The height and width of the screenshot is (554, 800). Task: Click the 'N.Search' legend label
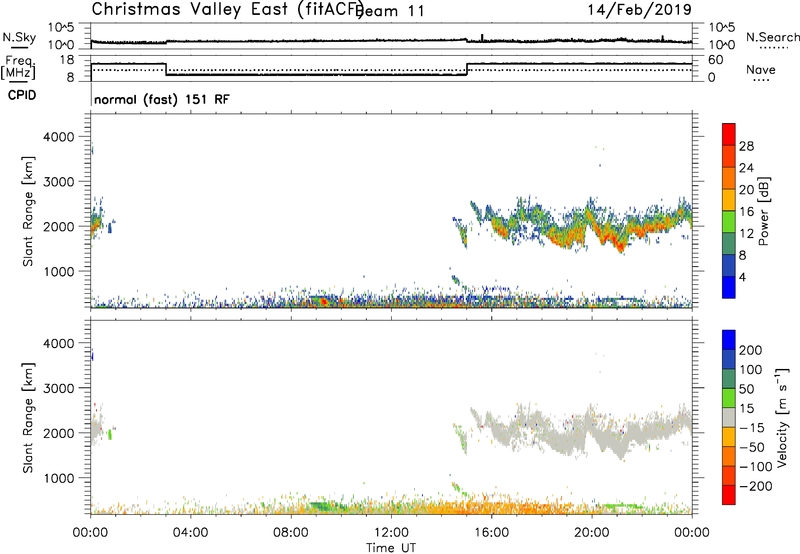tap(772, 37)
